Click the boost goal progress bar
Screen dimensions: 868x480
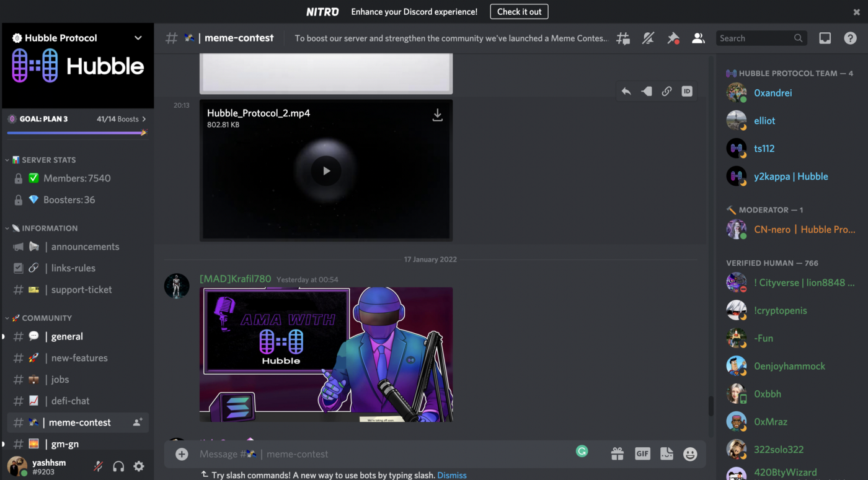(x=77, y=133)
